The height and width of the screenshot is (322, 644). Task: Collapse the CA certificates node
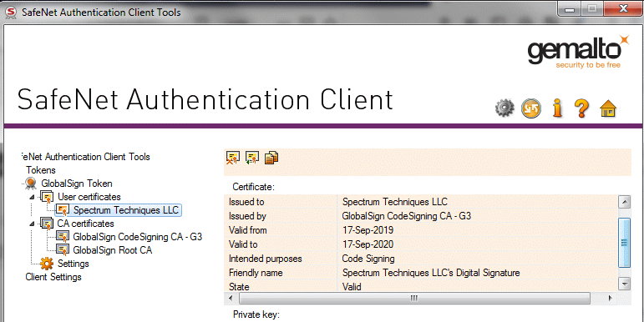(x=33, y=224)
